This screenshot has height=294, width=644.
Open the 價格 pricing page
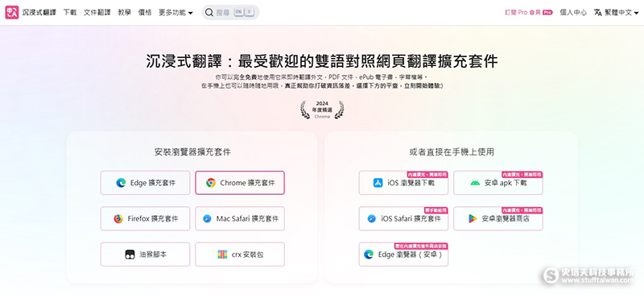[145, 13]
